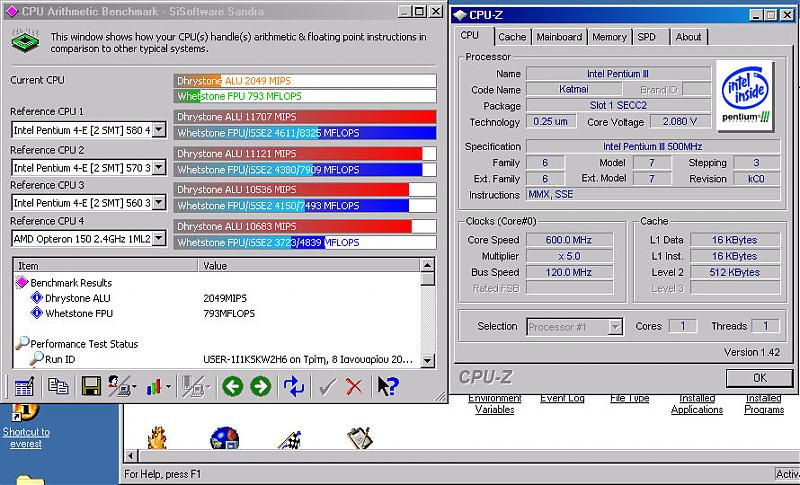The height and width of the screenshot is (485, 800).
Task: Click the Bus Speed 120.0 MHz value
Action: (569, 272)
